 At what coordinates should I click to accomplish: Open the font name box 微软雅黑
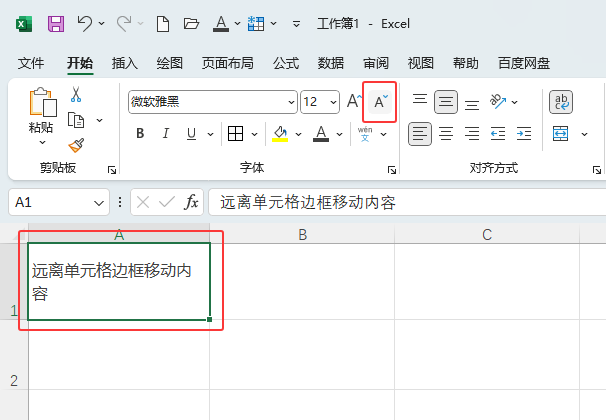click(213, 102)
